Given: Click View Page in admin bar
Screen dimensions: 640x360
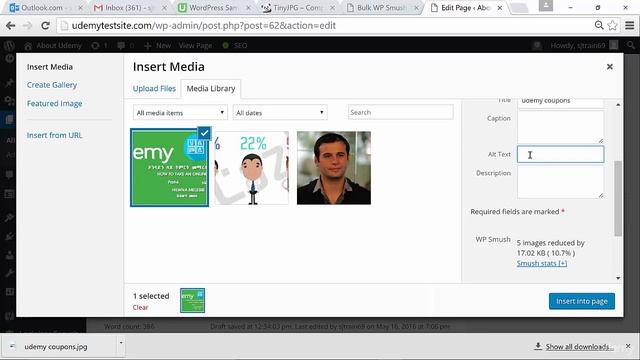Looking at the screenshot, I should [x=195, y=46].
